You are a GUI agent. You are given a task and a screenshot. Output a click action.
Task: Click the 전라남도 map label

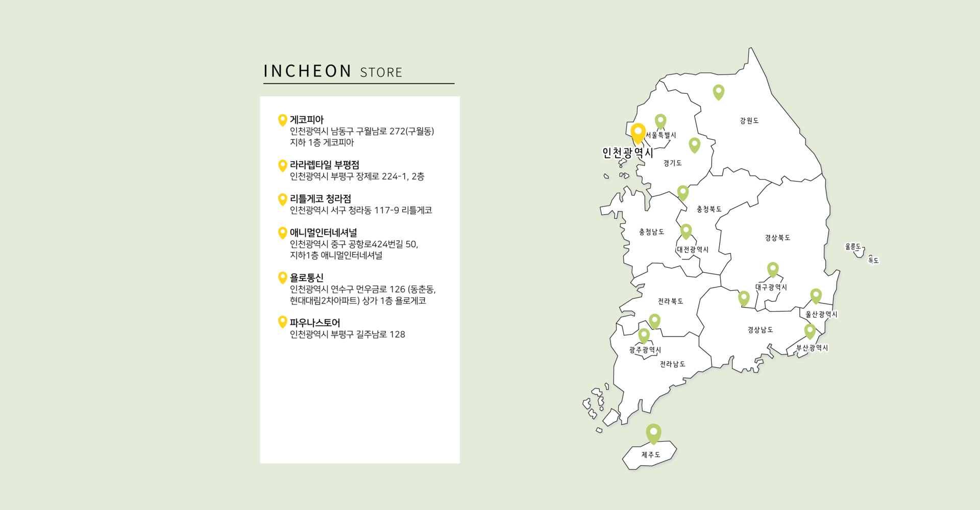point(672,364)
